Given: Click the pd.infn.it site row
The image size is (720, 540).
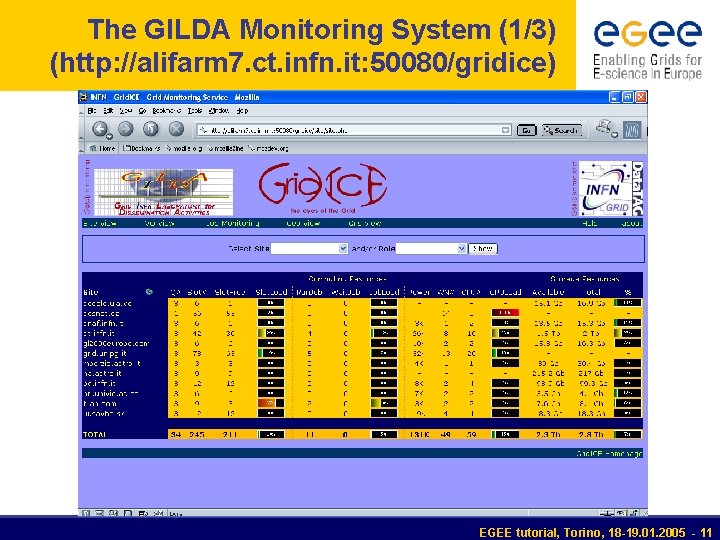Looking at the screenshot, I should [x=362, y=383].
